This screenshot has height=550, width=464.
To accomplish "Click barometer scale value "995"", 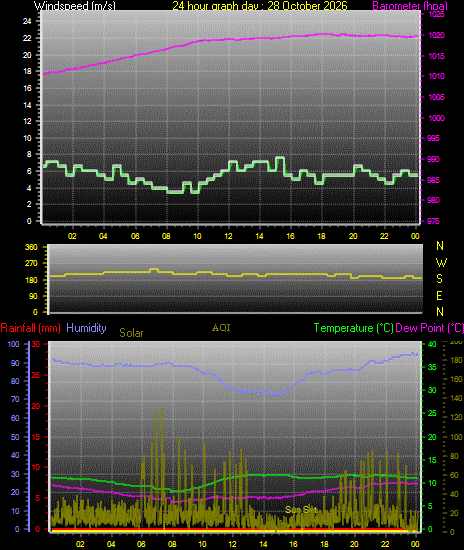I will pyautogui.click(x=433, y=138).
